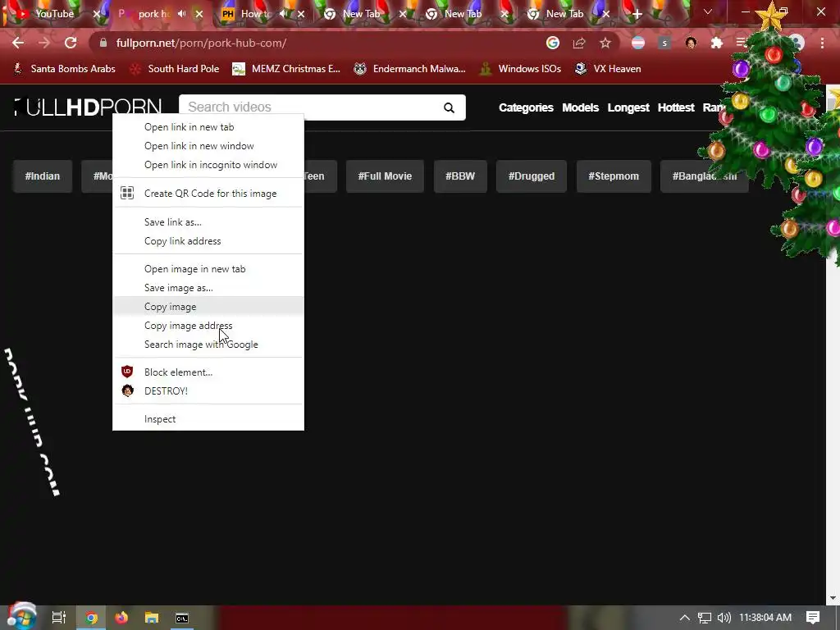Click the gray 's' extension icon
Screen dimensions: 840x630
664,43
